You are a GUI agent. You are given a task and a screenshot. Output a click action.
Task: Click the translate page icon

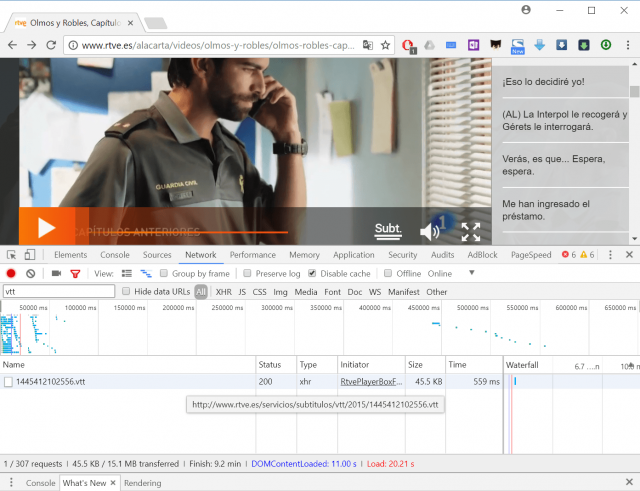(368, 45)
